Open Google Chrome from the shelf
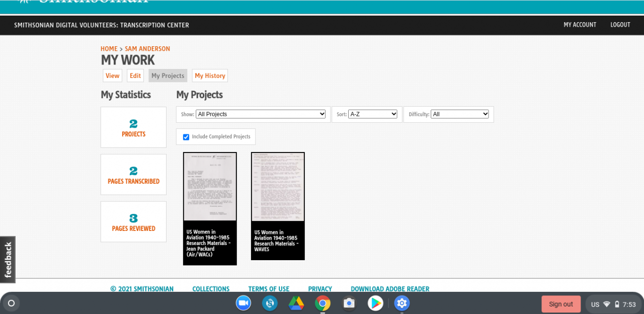Screen dimensions: 644x314 (323, 303)
